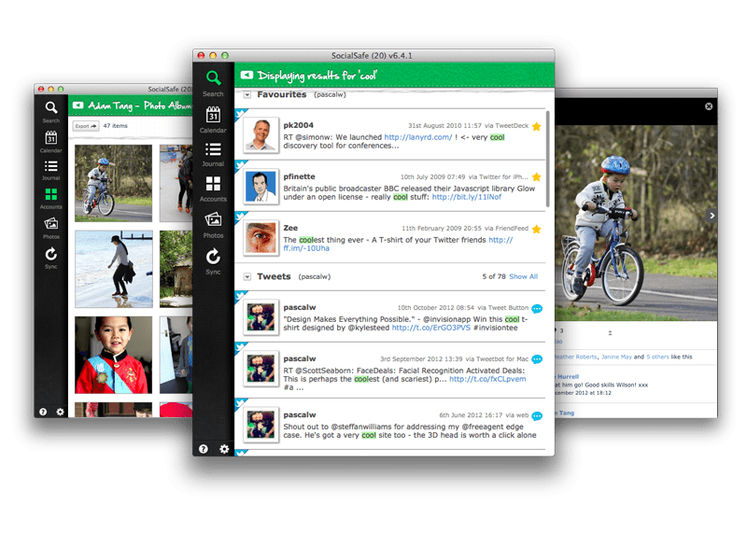Click the pfinette username
This screenshot has height=560, width=747.
tap(299, 176)
